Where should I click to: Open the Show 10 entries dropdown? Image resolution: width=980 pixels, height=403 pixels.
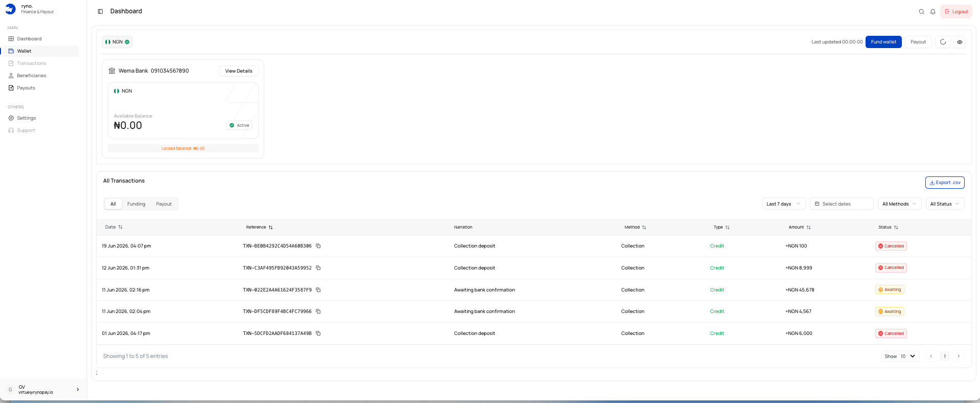(900, 356)
